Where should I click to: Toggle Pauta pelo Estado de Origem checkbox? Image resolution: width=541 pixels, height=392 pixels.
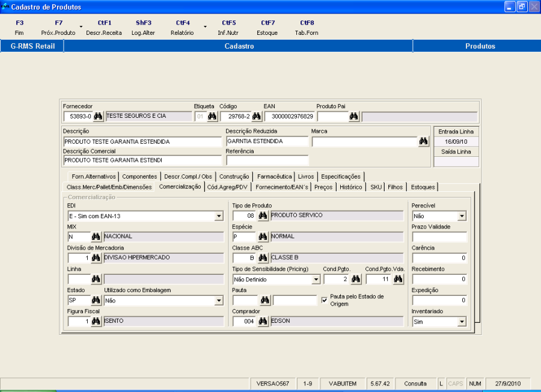[x=325, y=300]
